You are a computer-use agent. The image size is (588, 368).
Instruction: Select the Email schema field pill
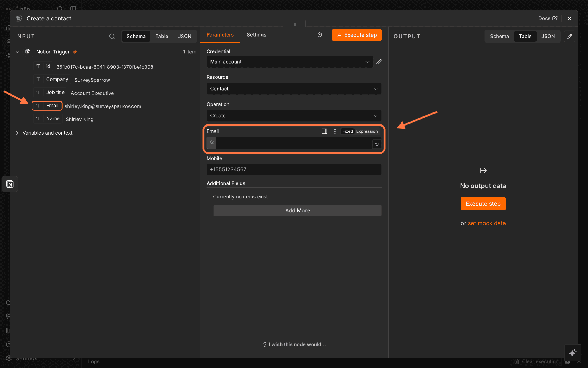pos(47,106)
